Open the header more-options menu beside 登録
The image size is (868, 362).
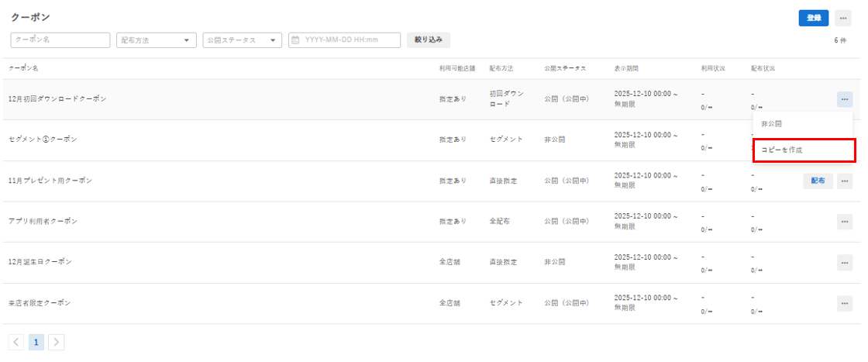click(x=842, y=19)
